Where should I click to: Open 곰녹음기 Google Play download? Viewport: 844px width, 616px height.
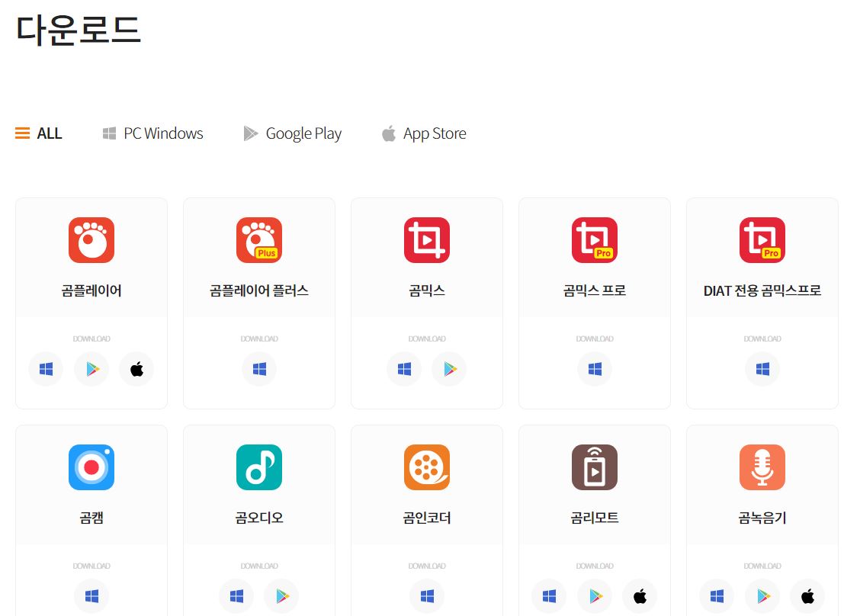pyautogui.click(x=762, y=596)
